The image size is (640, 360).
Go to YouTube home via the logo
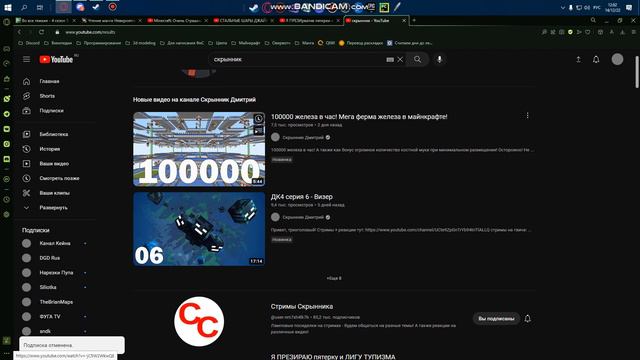(56, 60)
